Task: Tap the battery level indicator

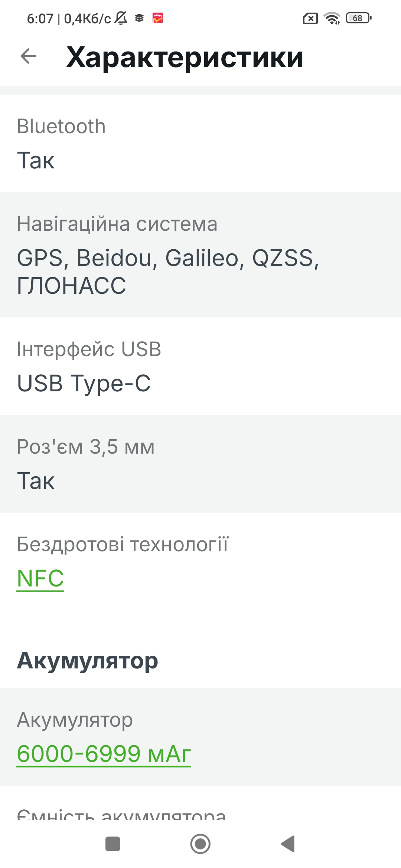Action: pos(358,18)
